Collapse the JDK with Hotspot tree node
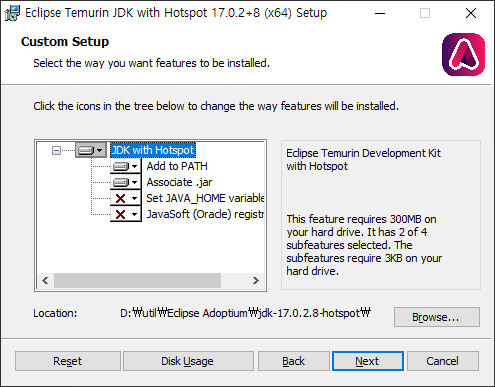The image size is (495, 387). click(x=56, y=150)
